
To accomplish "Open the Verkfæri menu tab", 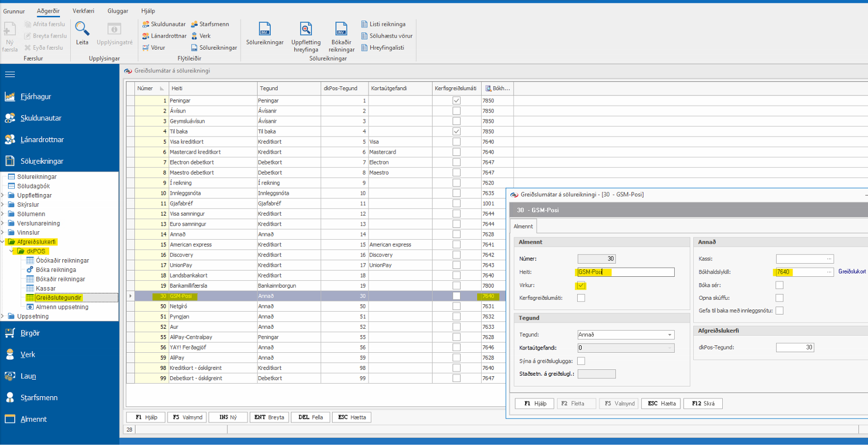I will click(x=83, y=11).
